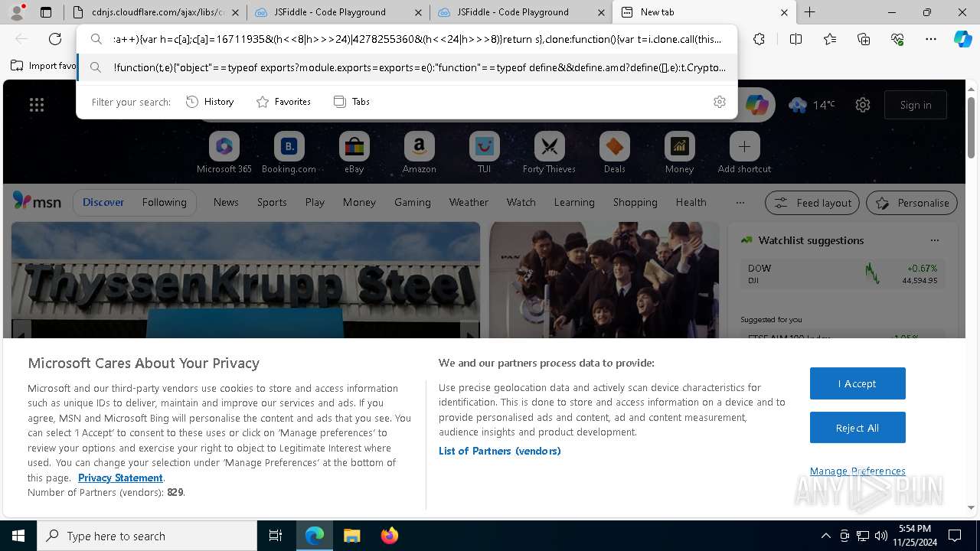Accept cookies with I Accept
Image resolution: width=980 pixels, height=551 pixels.
[x=857, y=383]
